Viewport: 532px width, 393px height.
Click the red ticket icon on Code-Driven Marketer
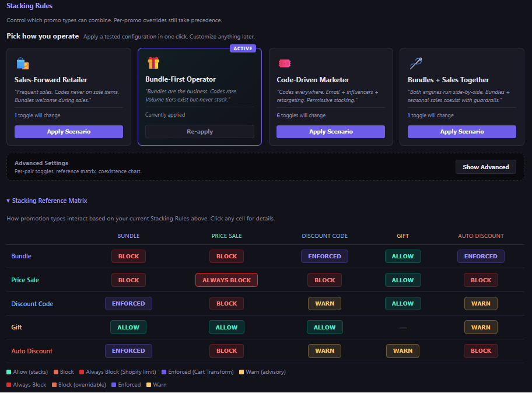click(x=284, y=64)
